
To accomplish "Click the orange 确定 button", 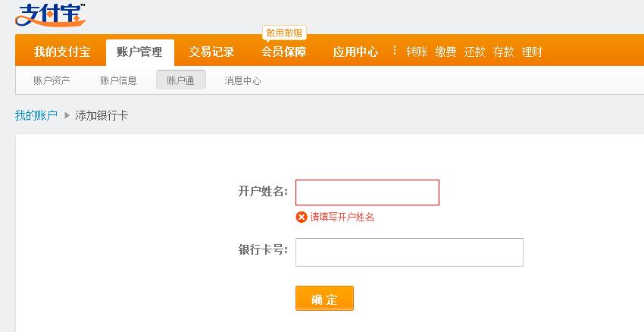I will [x=324, y=299].
